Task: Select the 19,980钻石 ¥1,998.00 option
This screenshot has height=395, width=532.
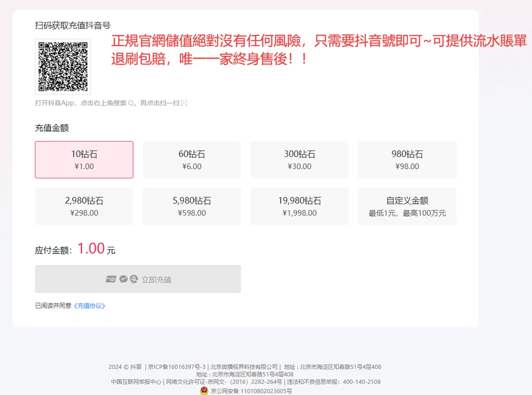Action: (x=299, y=206)
